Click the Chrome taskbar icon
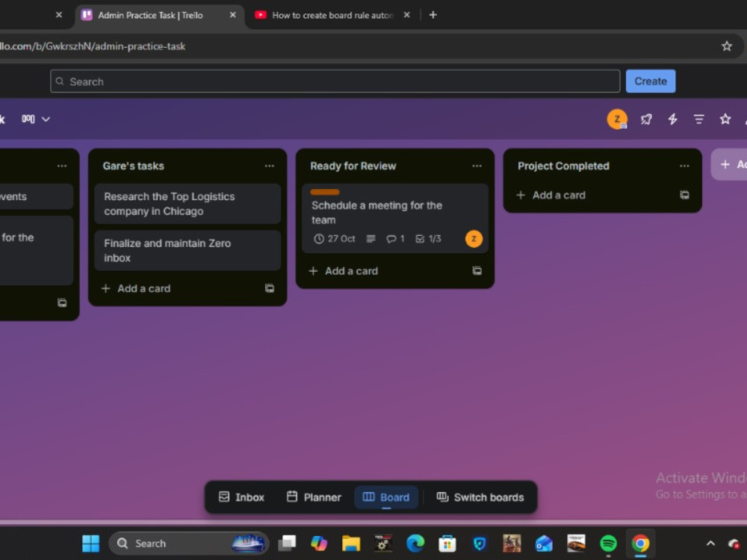 pyautogui.click(x=640, y=544)
